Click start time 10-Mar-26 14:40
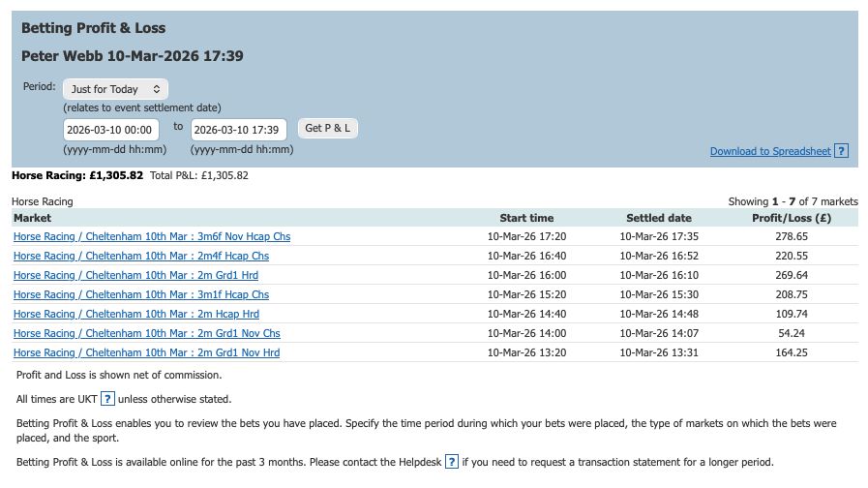The height and width of the screenshot is (488, 868). point(526,314)
